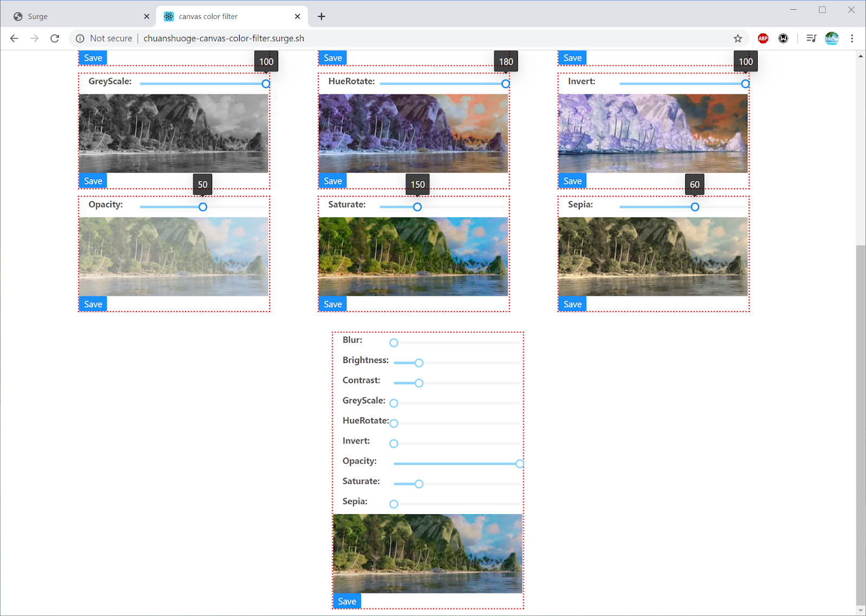Open a new browser tab
The height and width of the screenshot is (616, 866).
(321, 16)
